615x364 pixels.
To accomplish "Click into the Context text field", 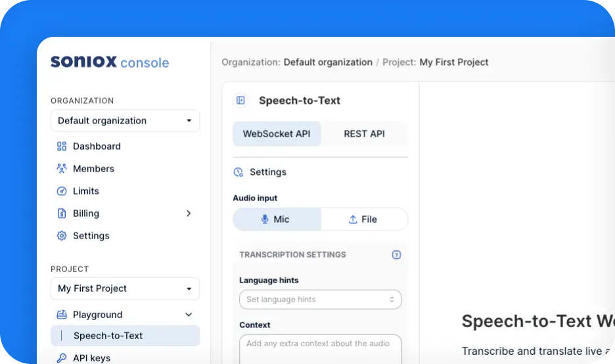I will click(320, 350).
